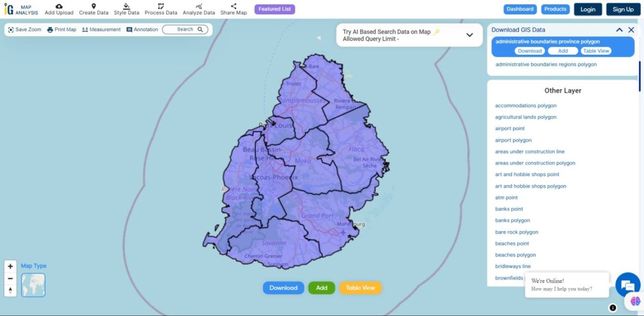Viewport: 644px width, 316px height.
Task: Click the Add Upload cloud icon
Action: 59,6
